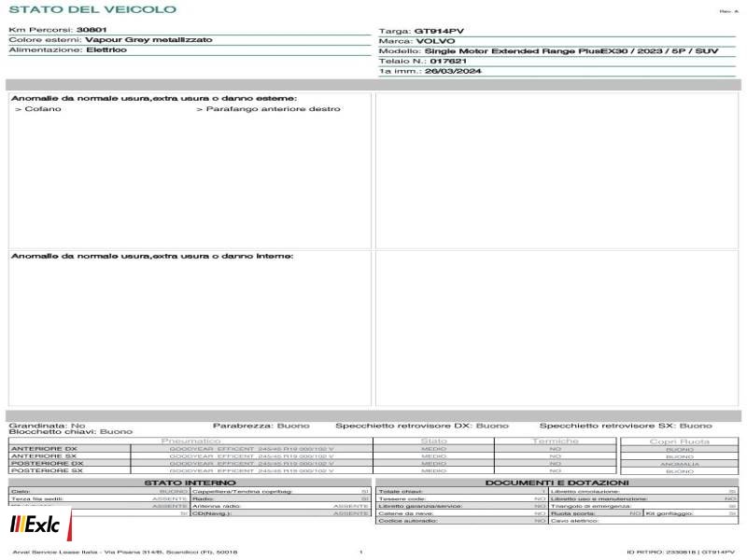Screen dimensions: 747x560
Task: Click the "Libretto uso e manutenzione" label
Action: coord(599,498)
